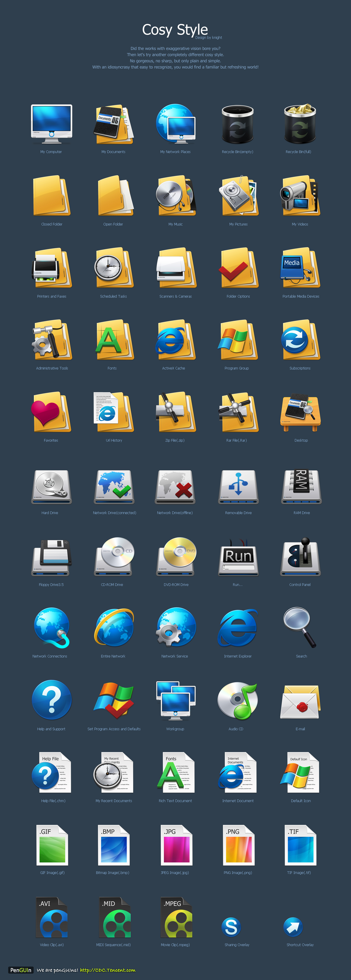This screenshot has height=980, width=351.
Task: Select the Scheduled Tasks clock folder icon
Action: 114,268
